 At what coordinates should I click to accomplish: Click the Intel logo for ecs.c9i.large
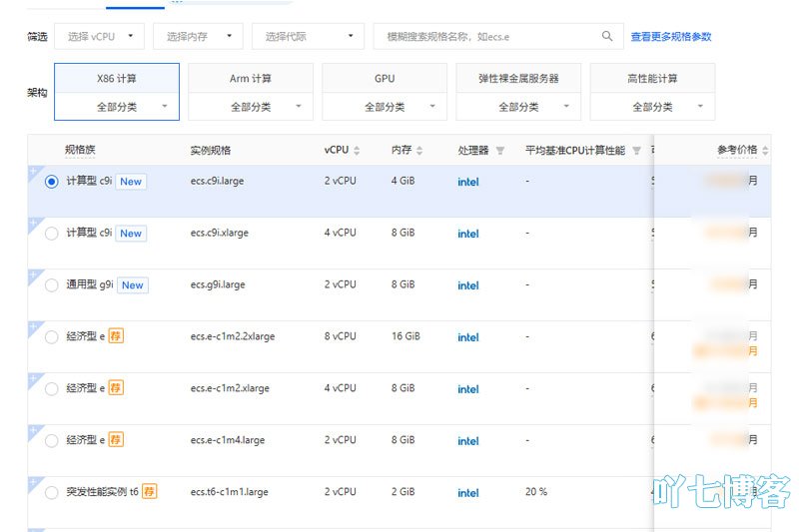pyautogui.click(x=468, y=182)
